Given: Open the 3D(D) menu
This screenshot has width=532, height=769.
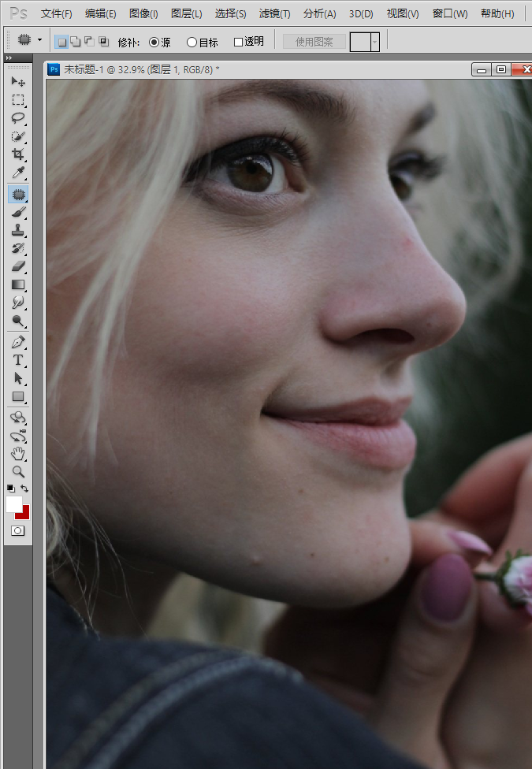Looking at the screenshot, I should coord(361,13).
